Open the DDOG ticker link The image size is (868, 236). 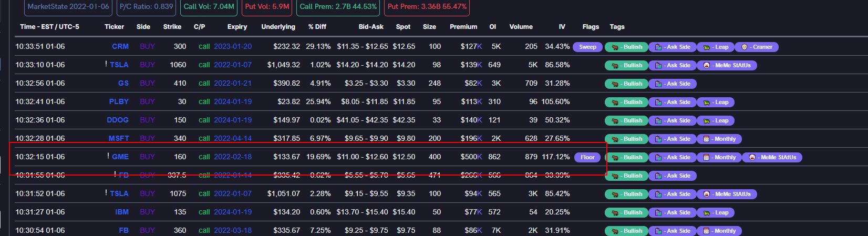[x=118, y=120]
